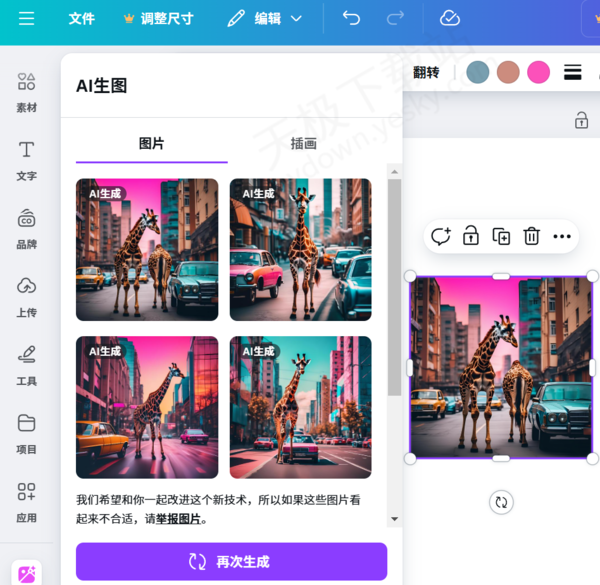Click the undo arrow

click(x=351, y=18)
